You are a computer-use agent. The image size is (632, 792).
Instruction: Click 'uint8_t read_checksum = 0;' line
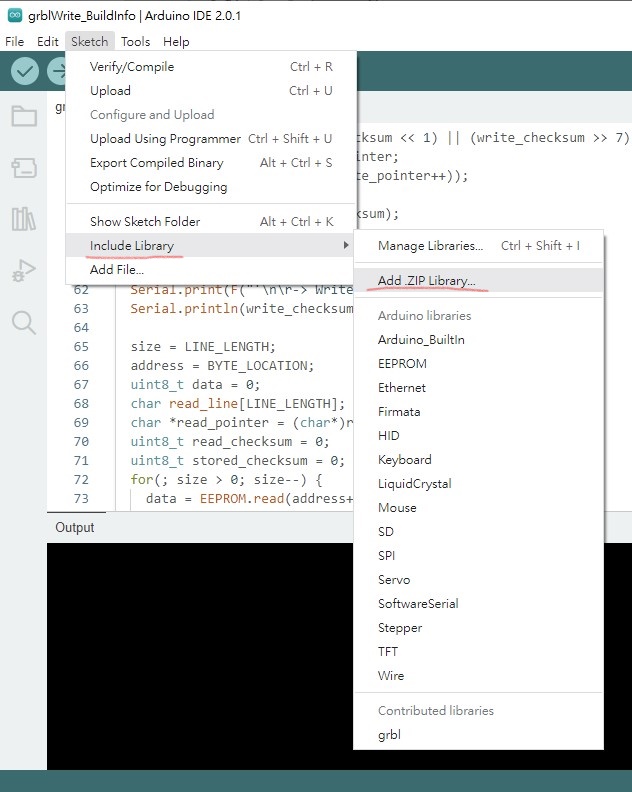point(230,441)
